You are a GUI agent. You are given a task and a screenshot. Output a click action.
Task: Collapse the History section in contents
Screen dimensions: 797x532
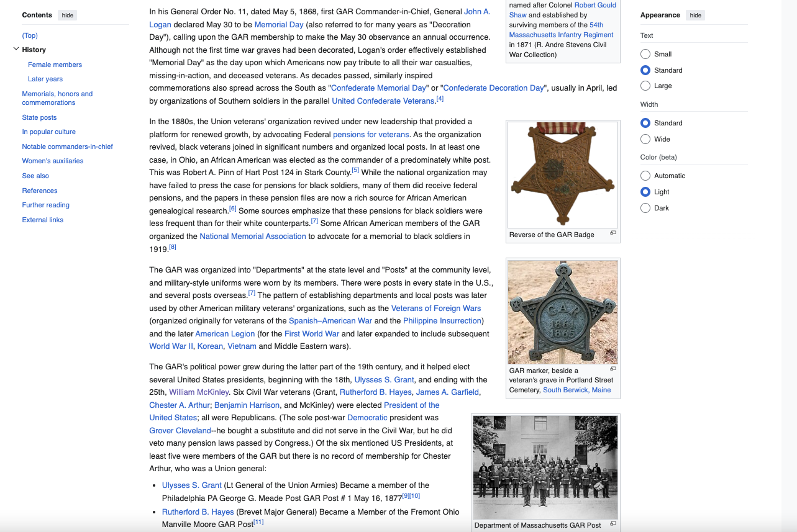pos(16,49)
